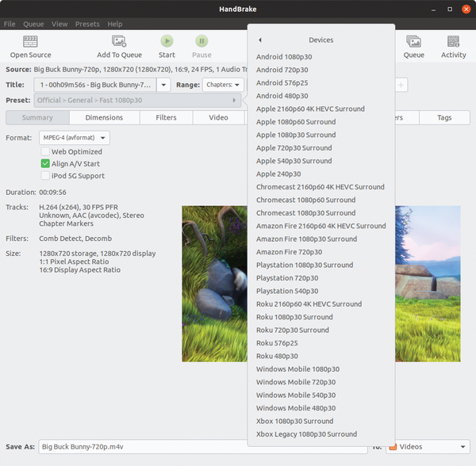476x466 pixels.
Task: Enable iPod 5G Support checkbox
Action: [45, 176]
